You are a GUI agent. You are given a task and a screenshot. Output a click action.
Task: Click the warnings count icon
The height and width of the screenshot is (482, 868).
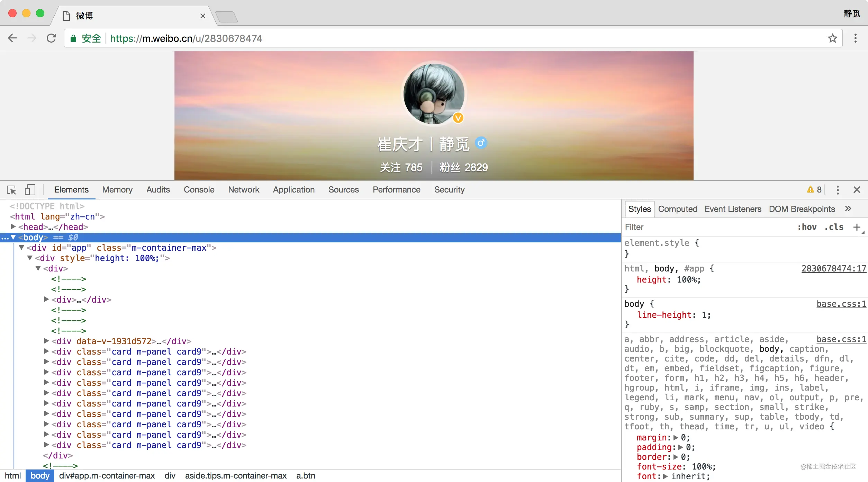click(x=814, y=189)
